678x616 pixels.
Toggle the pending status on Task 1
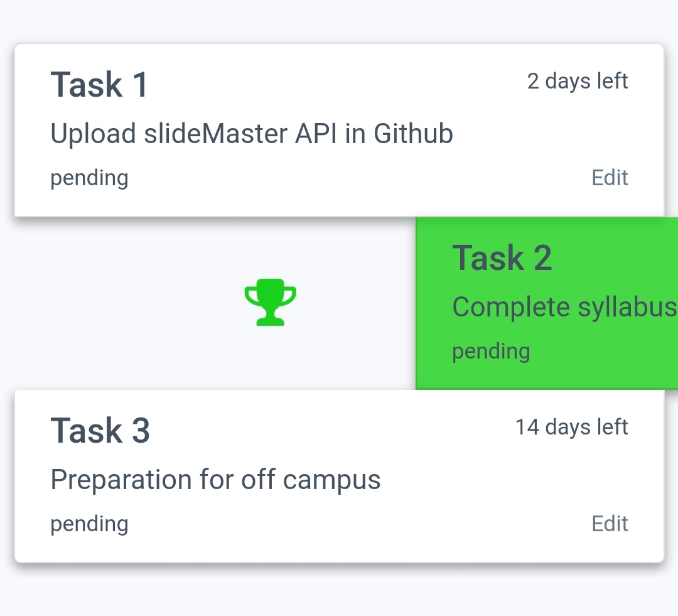coord(89,178)
